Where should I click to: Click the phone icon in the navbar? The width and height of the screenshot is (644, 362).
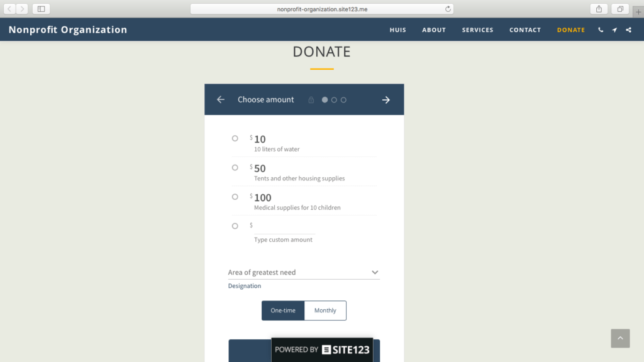pyautogui.click(x=600, y=30)
